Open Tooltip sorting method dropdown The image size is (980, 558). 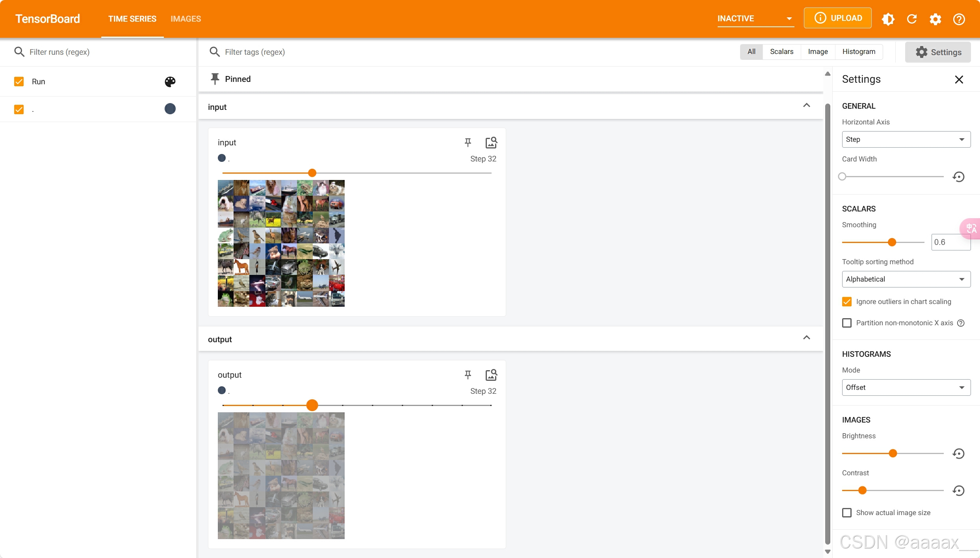(906, 279)
